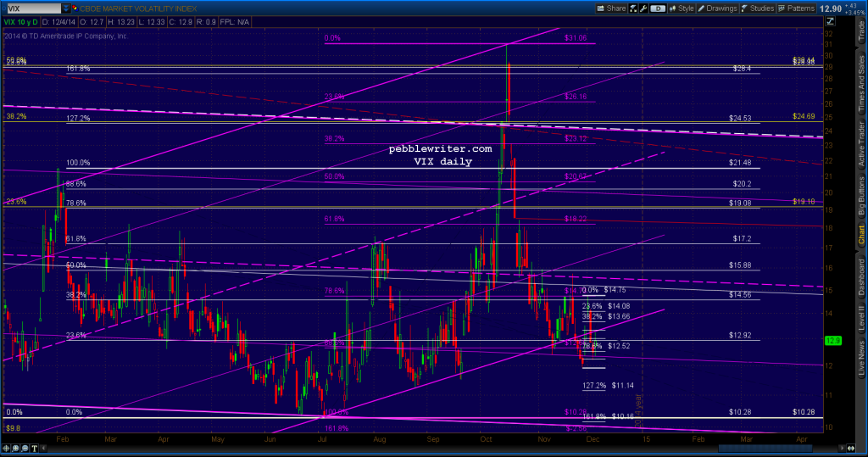Open the Patterns menu
Image resolution: width=868 pixels, height=457 pixels.
click(x=796, y=8)
